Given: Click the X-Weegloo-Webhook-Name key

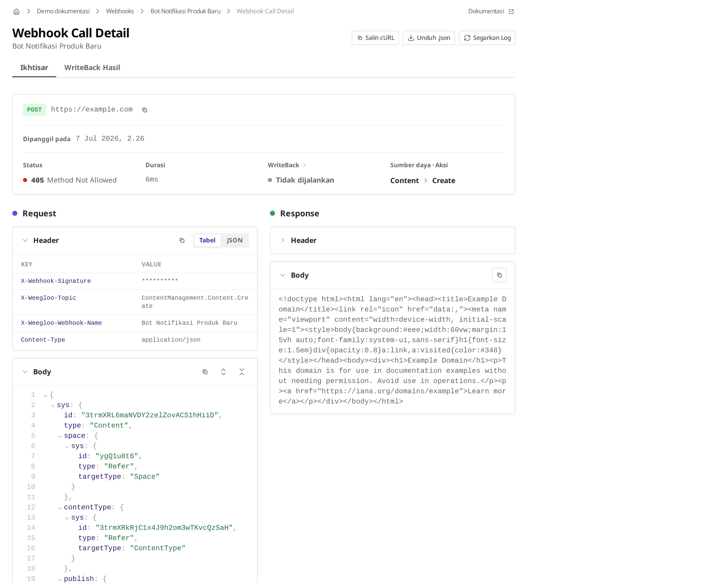Looking at the screenshot, I should pyautogui.click(x=61, y=323).
